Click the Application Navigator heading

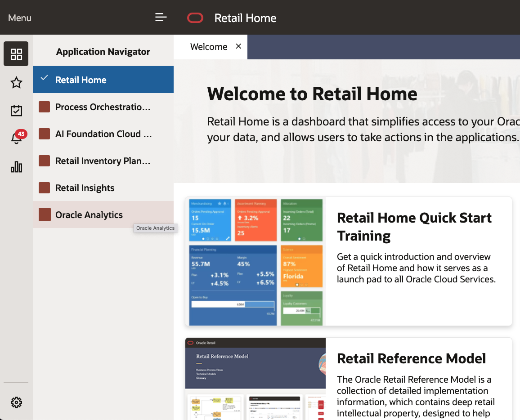click(103, 52)
